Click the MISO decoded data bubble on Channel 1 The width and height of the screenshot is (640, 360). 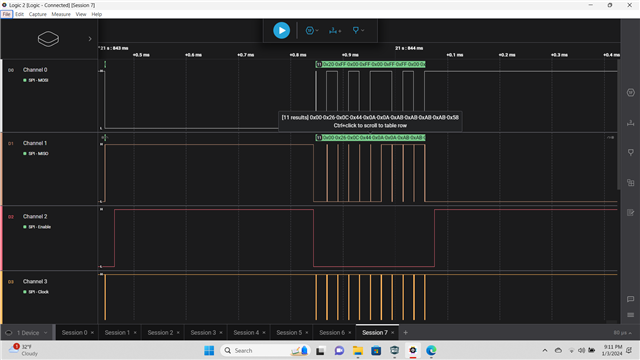click(370, 138)
